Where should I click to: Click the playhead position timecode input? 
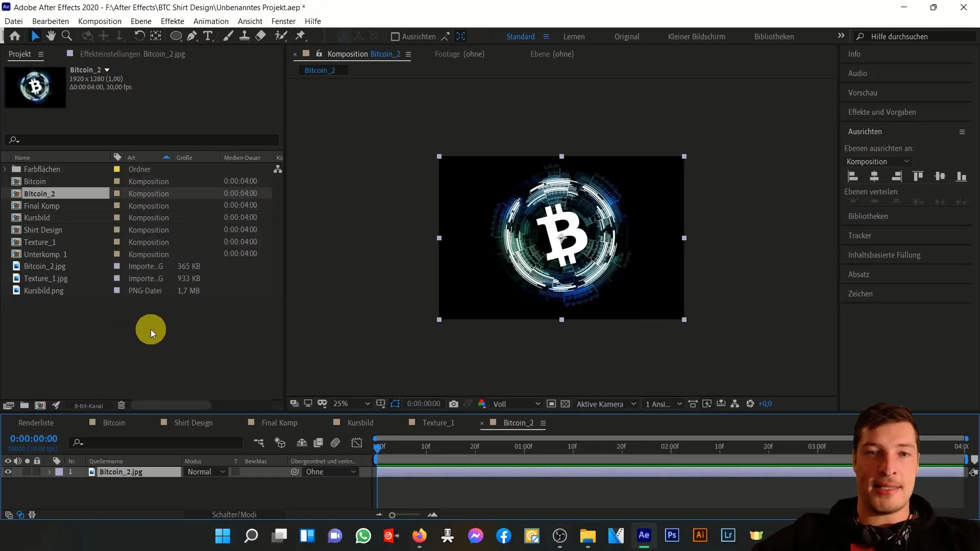[33, 438]
